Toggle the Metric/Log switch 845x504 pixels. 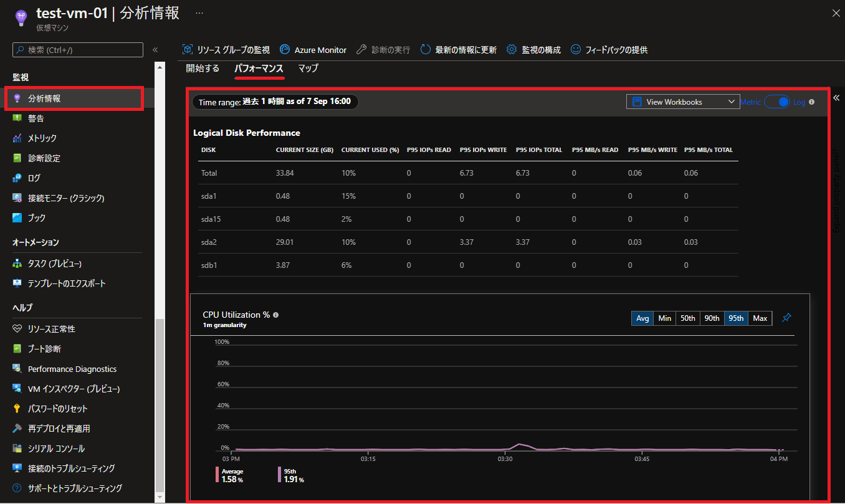pos(777,102)
